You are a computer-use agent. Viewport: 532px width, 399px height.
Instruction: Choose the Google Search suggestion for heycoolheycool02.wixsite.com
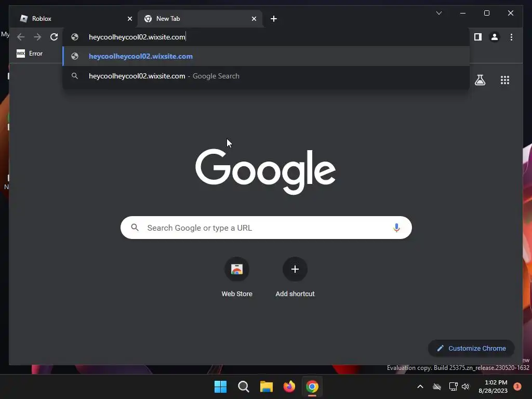coord(267,76)
